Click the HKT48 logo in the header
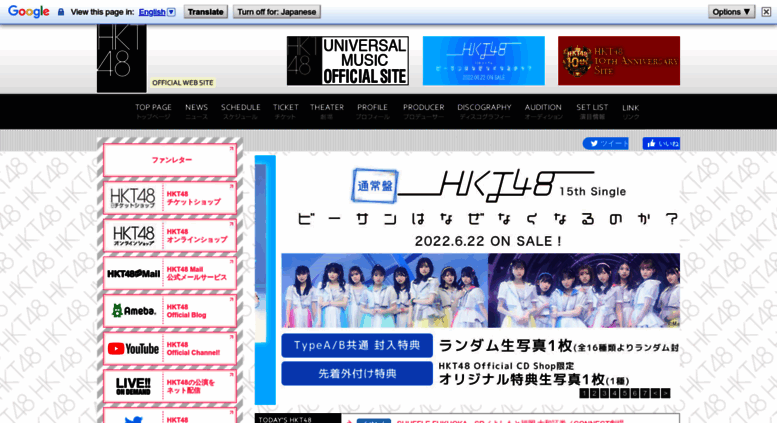Screen dimensions: 777x423 tap(121, 58)
